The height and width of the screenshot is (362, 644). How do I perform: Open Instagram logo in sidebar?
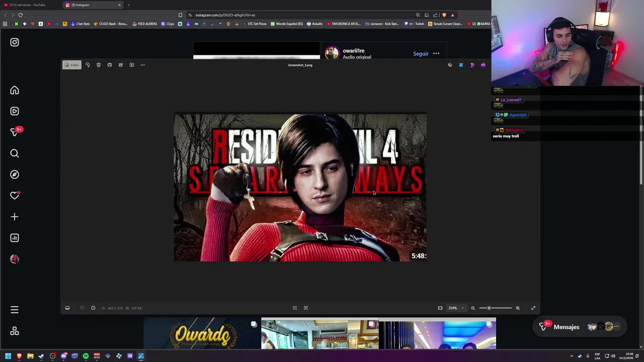(x=15, y=42)
